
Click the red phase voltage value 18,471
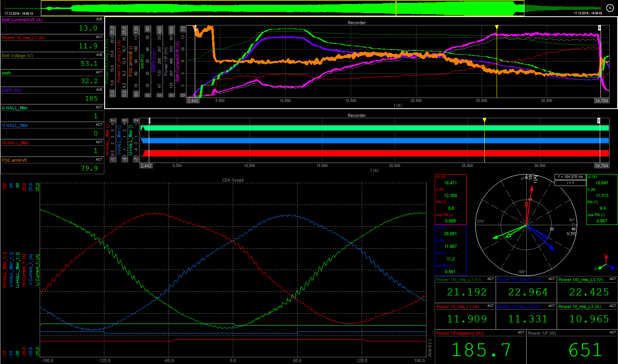pos(450,183)
